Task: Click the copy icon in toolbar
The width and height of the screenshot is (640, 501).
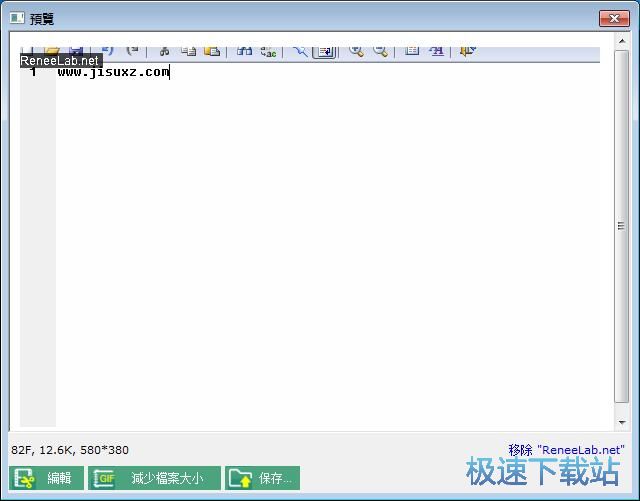Action: 188,51
